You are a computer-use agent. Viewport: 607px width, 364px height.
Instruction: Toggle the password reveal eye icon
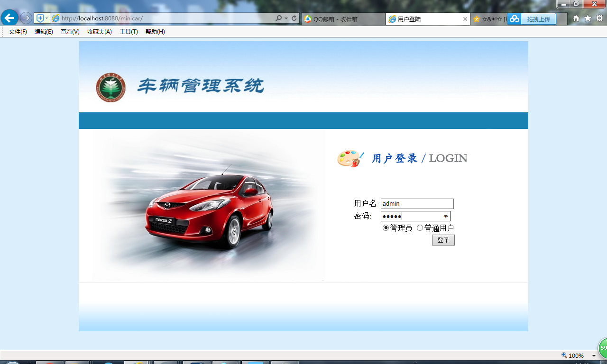[445, 216]
